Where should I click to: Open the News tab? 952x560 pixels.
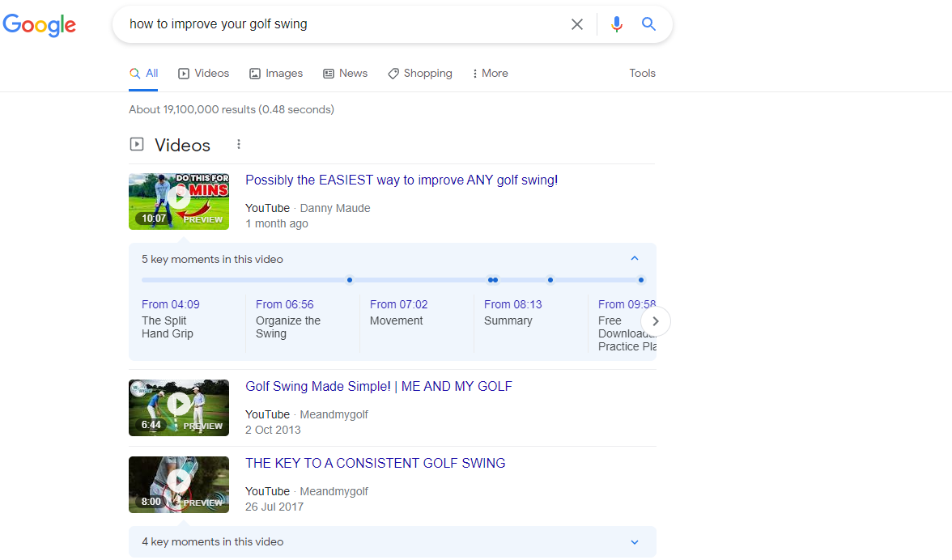point(345,74)
